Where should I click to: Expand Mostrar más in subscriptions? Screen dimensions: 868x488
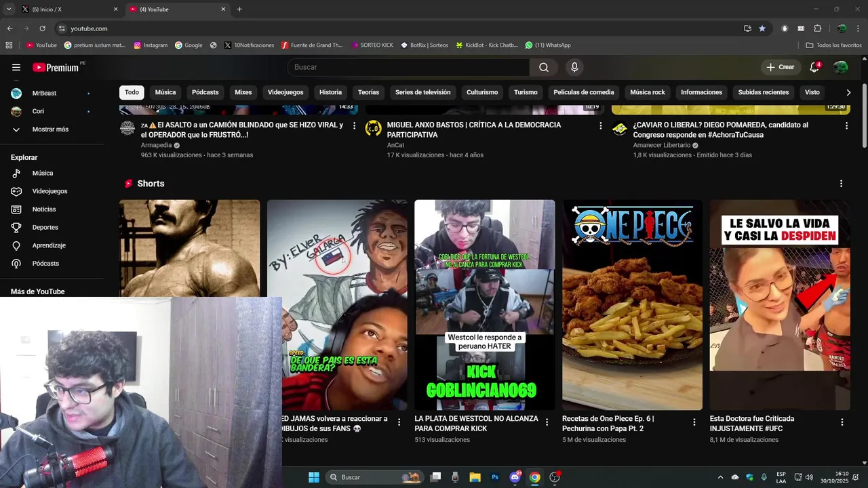click(50, 129)
